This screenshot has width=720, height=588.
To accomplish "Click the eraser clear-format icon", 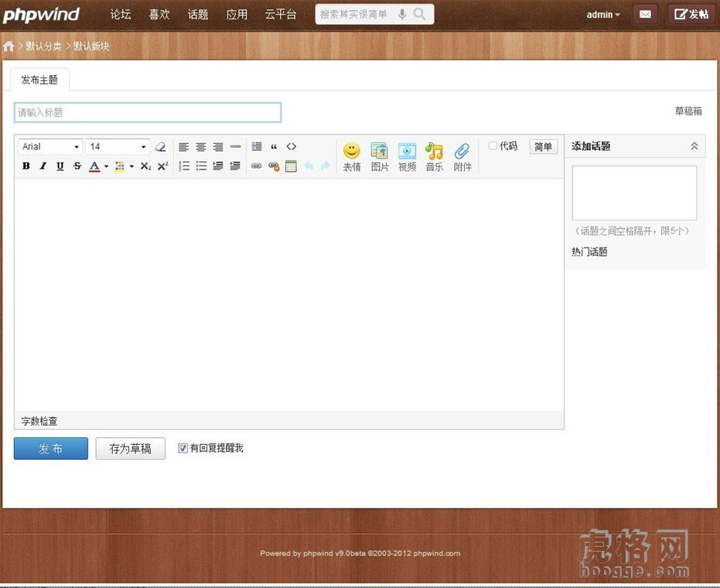I will 160,146.
